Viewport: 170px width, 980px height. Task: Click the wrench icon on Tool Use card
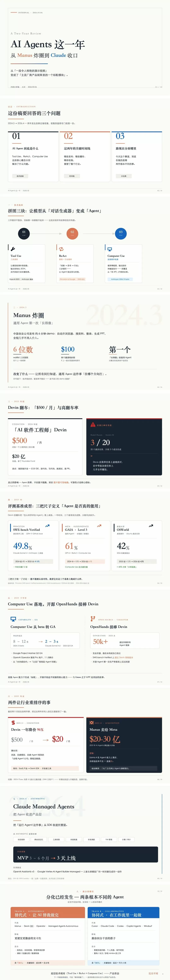[13, 249]
